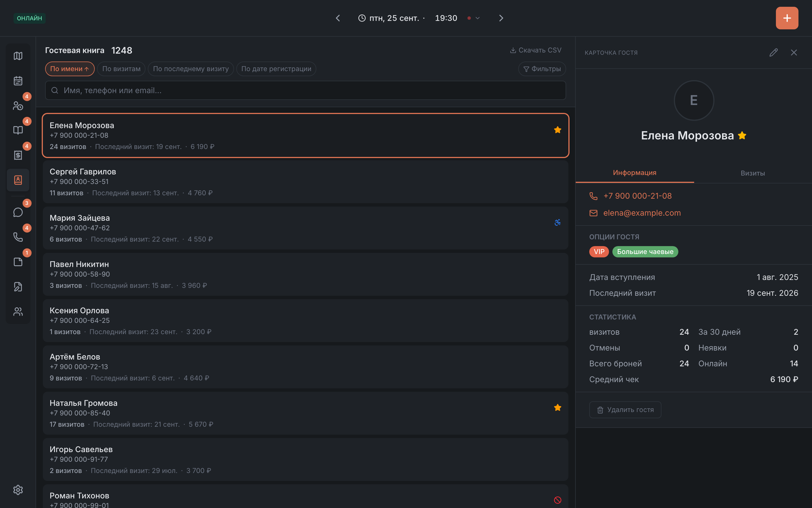Expand the time dropdown chevron
This screenshot has height=508, width=812.
477,18
